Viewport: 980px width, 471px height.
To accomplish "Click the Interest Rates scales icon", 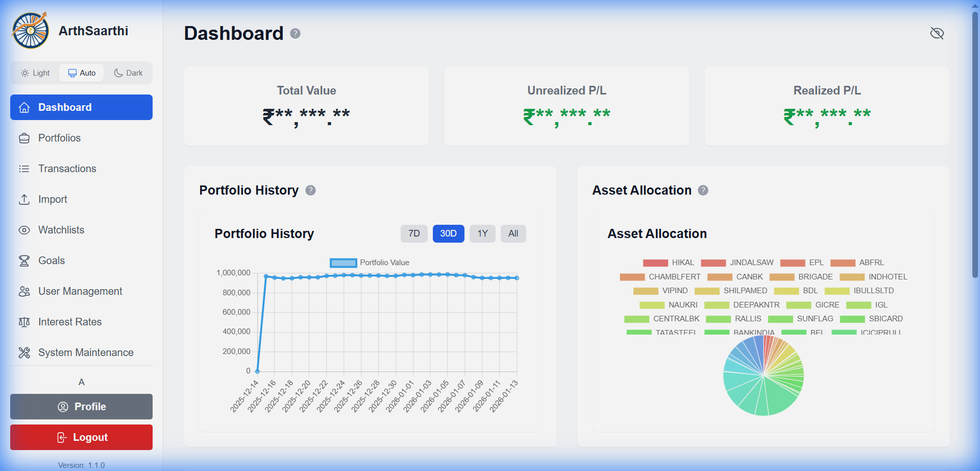I will 24,322.
